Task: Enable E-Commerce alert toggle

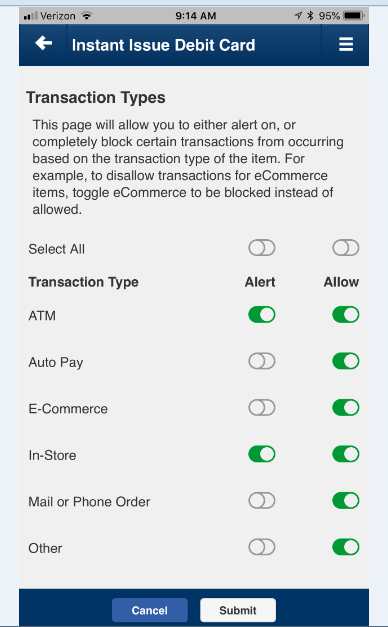Action: (x=262, y=408)
